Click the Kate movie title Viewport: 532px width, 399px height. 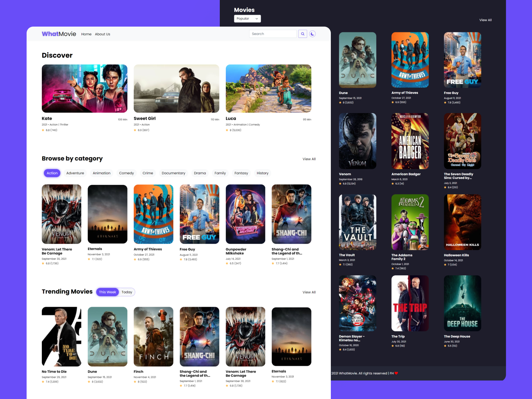[47, 119]
